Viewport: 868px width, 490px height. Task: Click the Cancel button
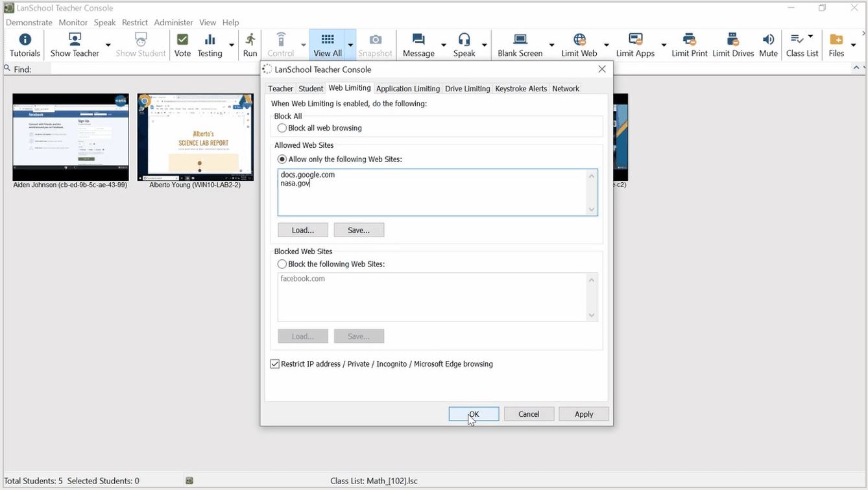[x=529, y=414]
